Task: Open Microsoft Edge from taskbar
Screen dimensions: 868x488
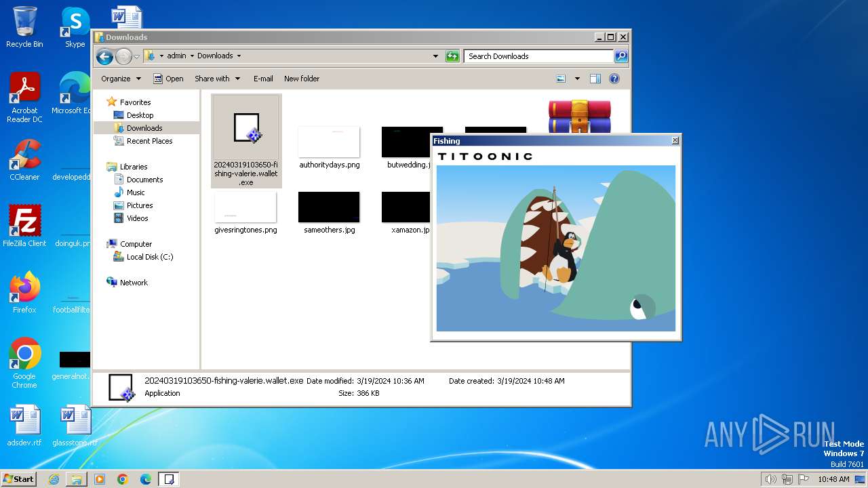Action: click(146, 479)
